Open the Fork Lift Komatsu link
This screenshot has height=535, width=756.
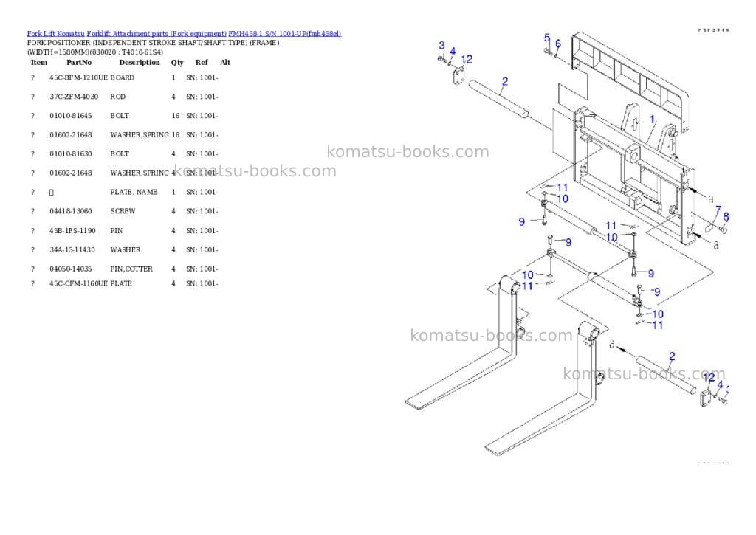[x=55, y=34]
